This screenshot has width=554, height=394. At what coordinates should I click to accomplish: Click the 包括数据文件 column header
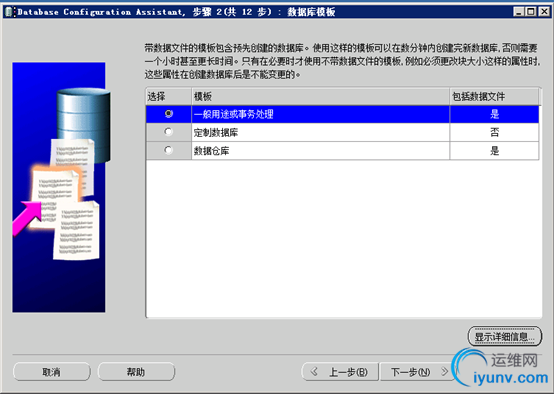click(x=494, y=96)
